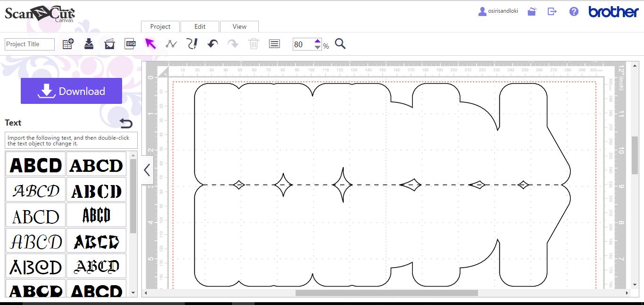Import an SVG file
Viewport: 644px width, 305px height.
[130, 43]
